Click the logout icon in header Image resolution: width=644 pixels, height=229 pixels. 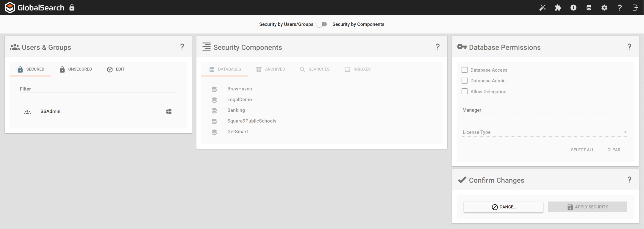pyautogui.click(x=635, y=8)
